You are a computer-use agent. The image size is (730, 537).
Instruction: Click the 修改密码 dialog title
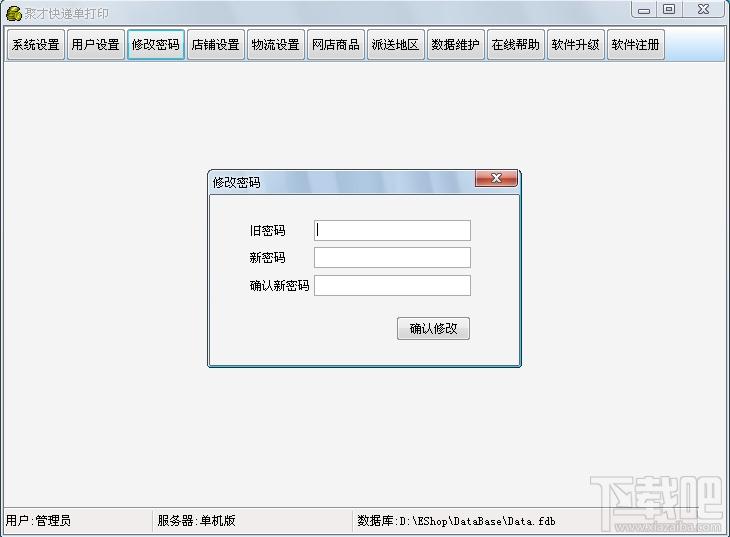(237, 183)
